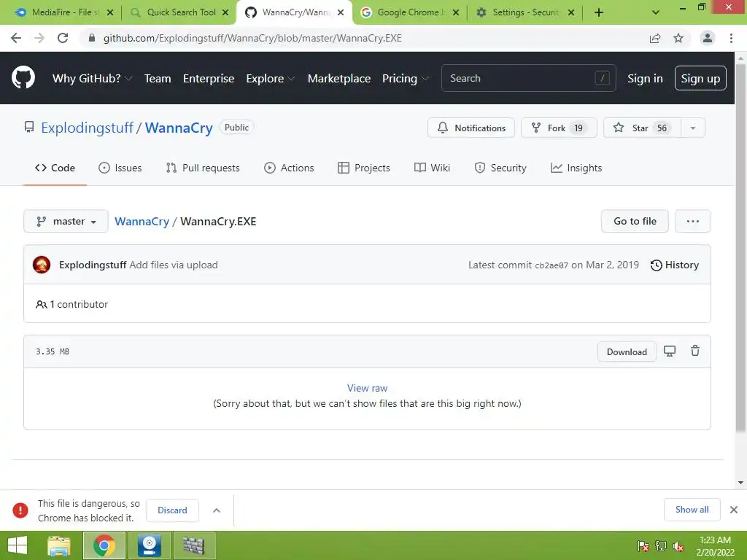Switch to the Pull requests tab
The image size is (747, 560).
click(x=203, y=168)
